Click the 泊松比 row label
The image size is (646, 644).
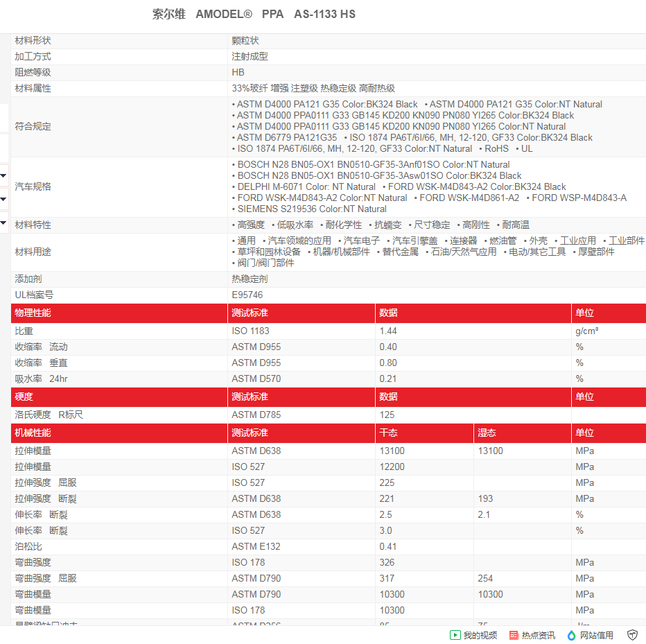pyautogui.click(x=28, y=546)
